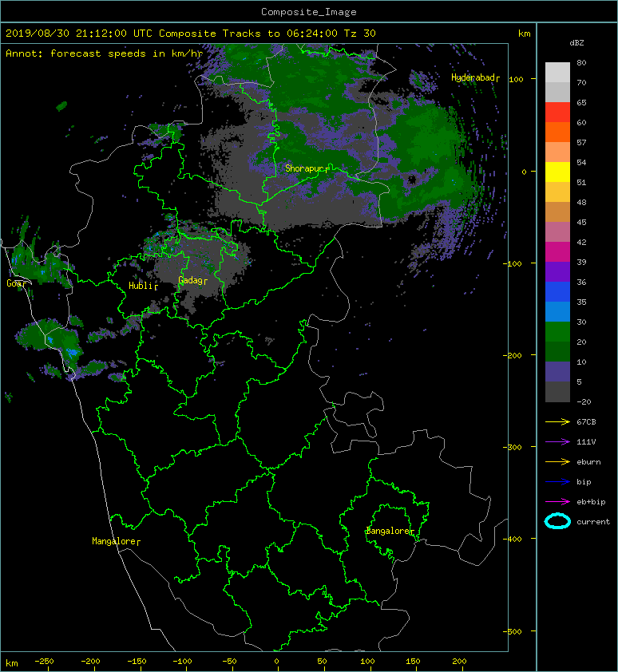This screenshot has width=618, height=672.
Task: Click the -250 x-axis tick label
Action: click(44, 662)
